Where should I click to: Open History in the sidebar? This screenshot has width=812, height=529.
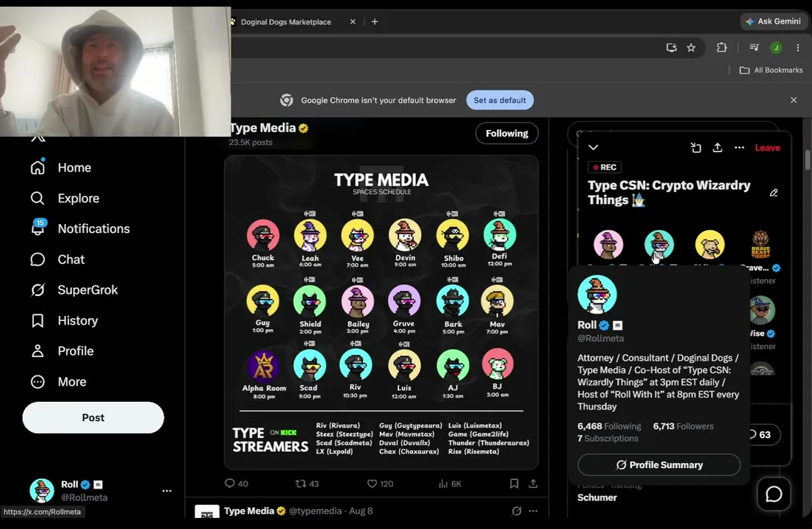point(64,320)
